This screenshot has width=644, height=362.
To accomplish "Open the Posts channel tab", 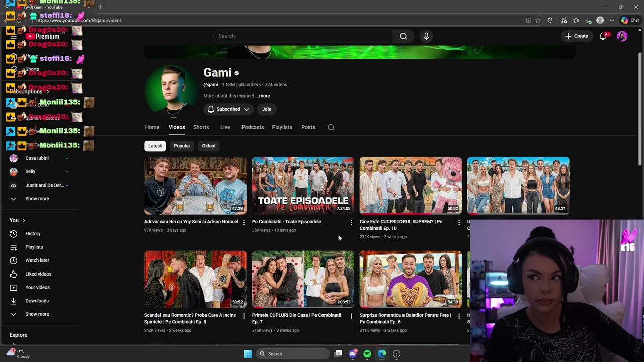I will pyautogui.click(x=308, y=127).
